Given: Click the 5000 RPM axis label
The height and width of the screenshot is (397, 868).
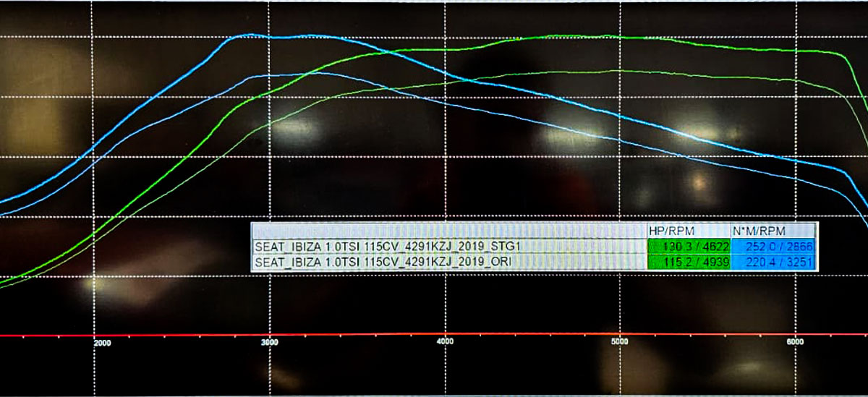Looking at the screenshot, I should tap(619, 341).
